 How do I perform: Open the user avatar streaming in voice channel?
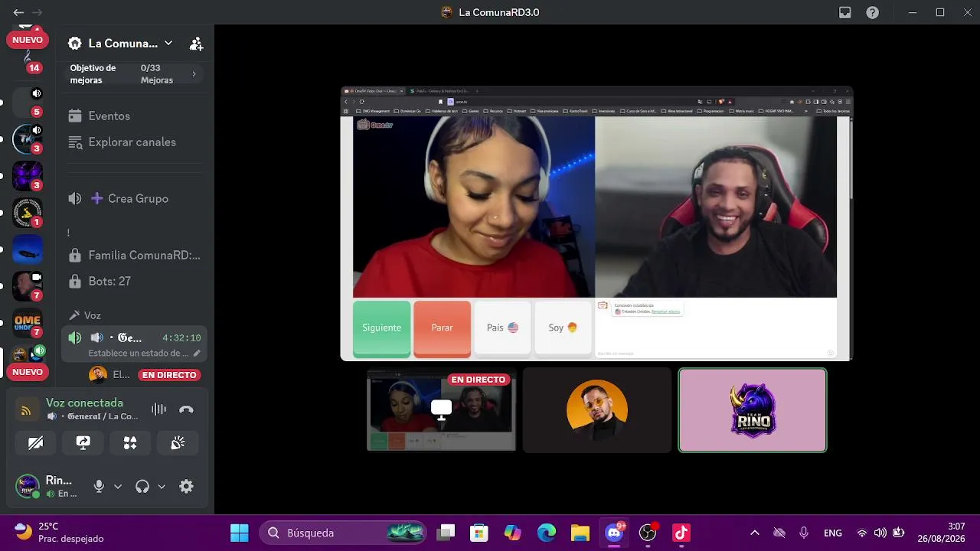tap(97, 375)
